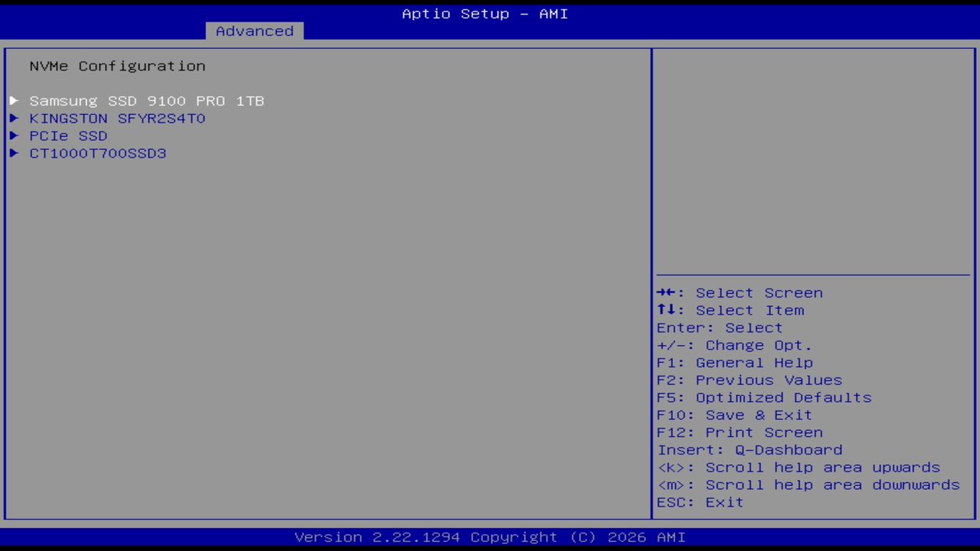Open the PCIe SSD device entry
The width and height of the screenshot is (980, 551).
click(68, 135)
